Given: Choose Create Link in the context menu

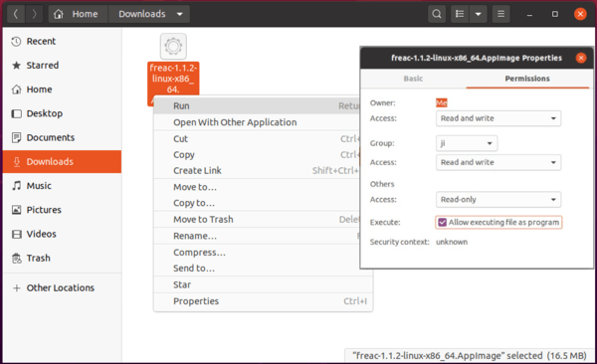Looking at the screenshot, I should 257,171.
